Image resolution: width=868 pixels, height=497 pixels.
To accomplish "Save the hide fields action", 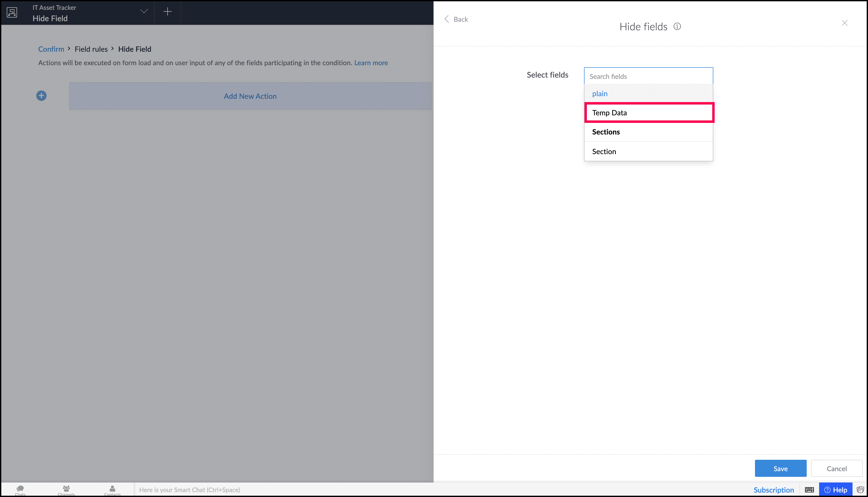I will click(780, 468).
